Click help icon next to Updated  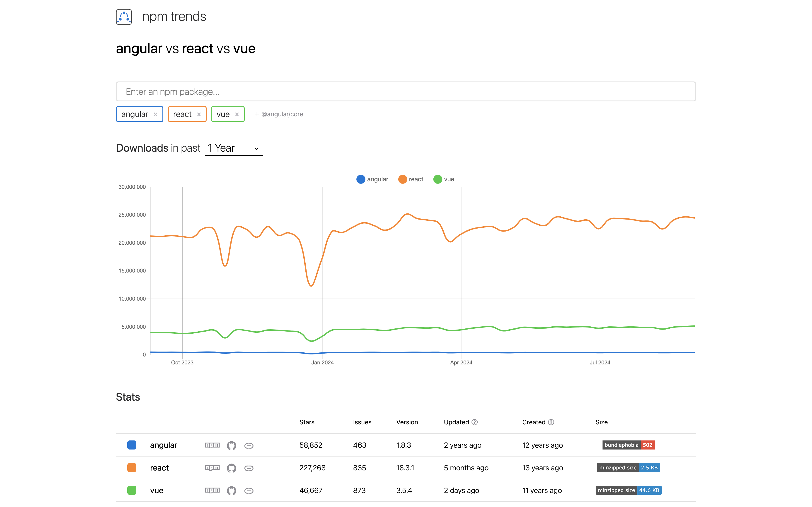click(474, 422)
